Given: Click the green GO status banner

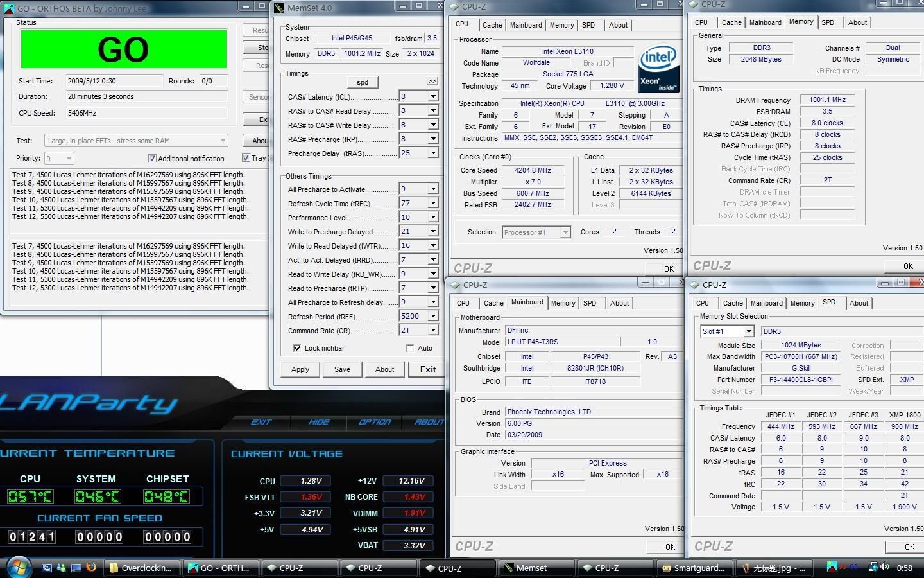Looking at the screenshot, I should coord(123,49).
